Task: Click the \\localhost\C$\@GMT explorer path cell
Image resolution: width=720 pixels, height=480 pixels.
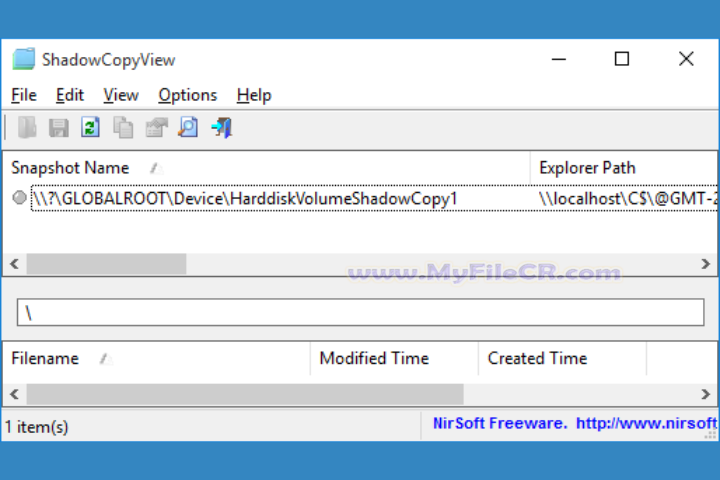Action: pos(627,198)
